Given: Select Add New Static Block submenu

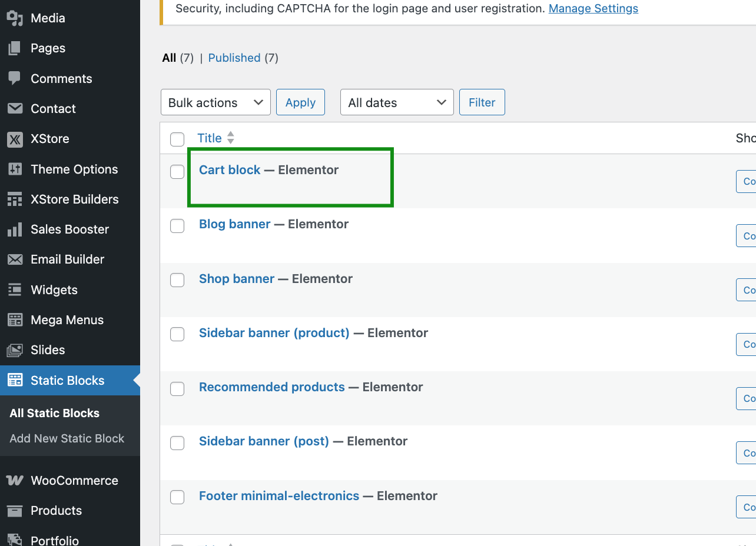Looking at the screenshot, I should [67, 438].
